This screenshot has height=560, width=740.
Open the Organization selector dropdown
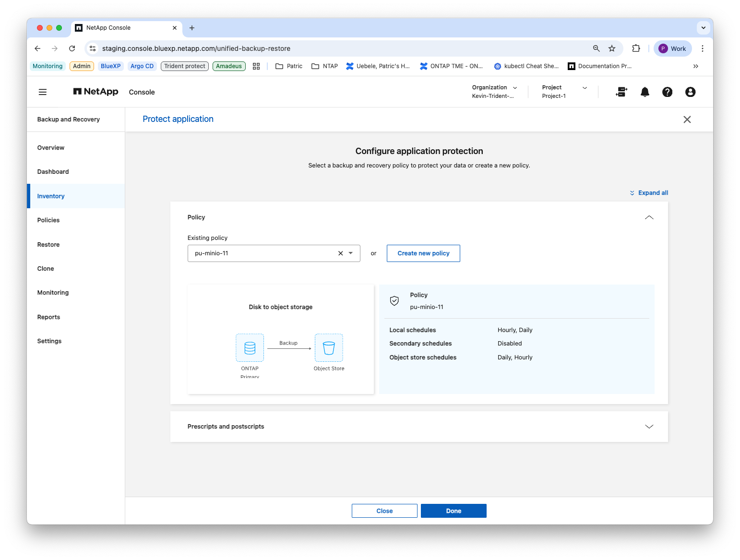(495, 92)
